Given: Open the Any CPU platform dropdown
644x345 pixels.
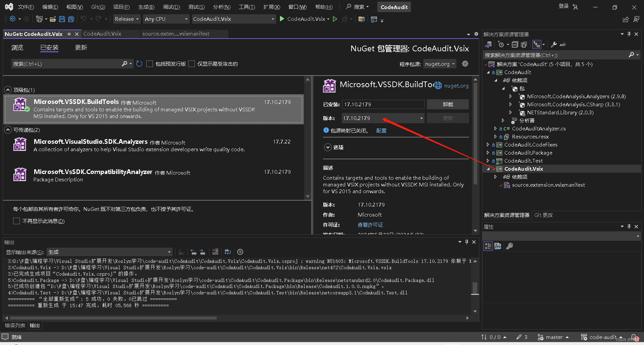Looking at the screenshot, I should tap(166, 19).
